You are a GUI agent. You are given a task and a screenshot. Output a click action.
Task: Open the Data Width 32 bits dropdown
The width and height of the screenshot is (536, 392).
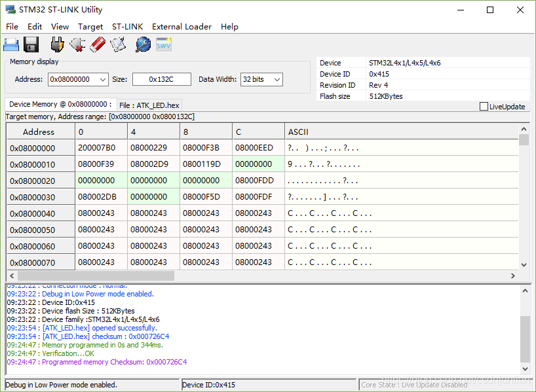261,80
